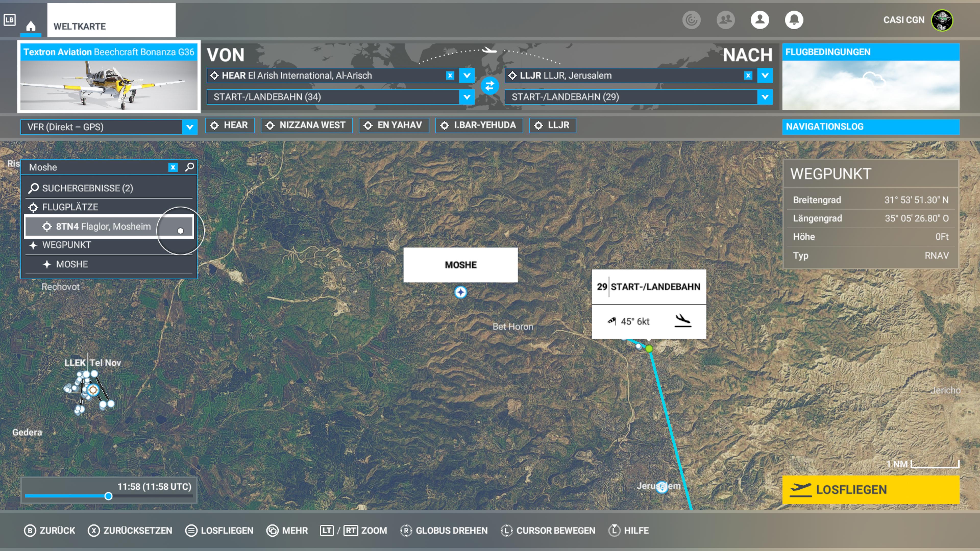Click the landing icon in runway popup
Screen dimensions: 980x551
(x=682, y=321)
